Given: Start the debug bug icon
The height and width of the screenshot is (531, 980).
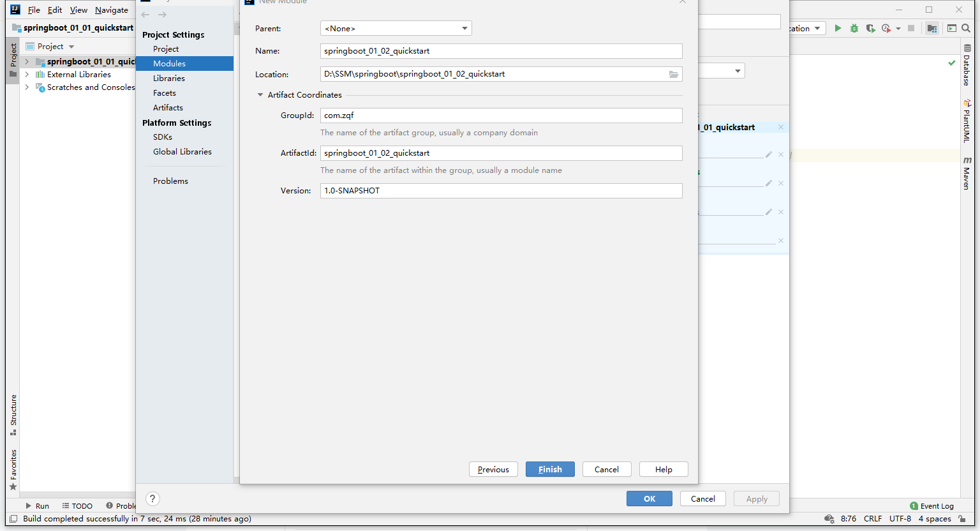Looking at the screenshot, I should pos(854,28).
